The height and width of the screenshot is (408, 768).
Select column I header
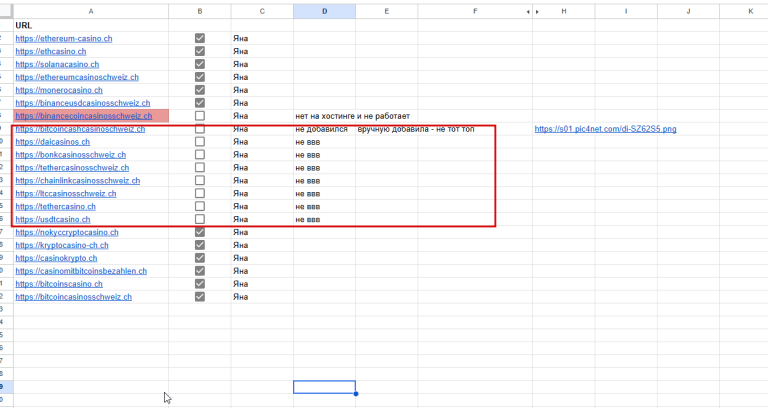[626, 11]
